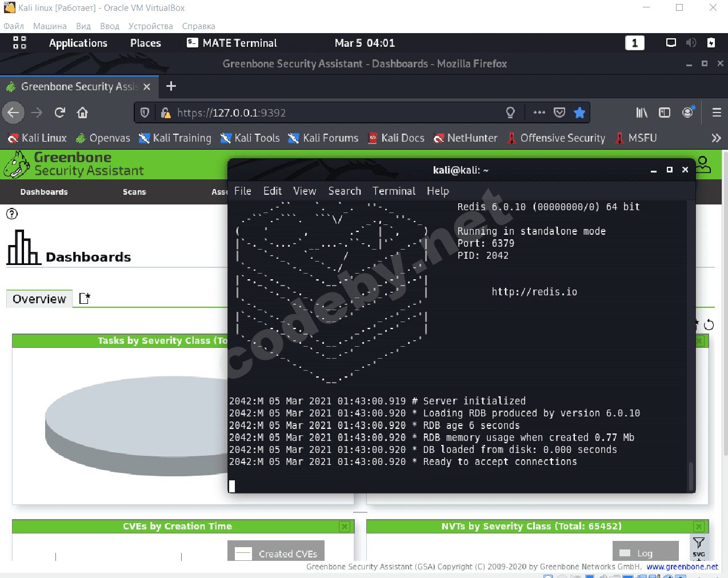Click the Kali panel grid icon
This screenshot has width=728, height=578.
pos(19,43)
